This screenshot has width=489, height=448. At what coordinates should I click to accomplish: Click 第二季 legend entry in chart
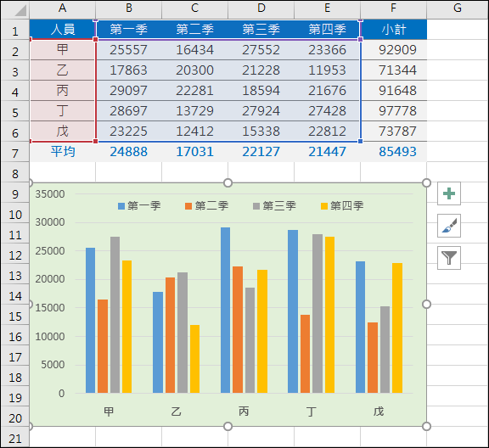pos(207,206)
